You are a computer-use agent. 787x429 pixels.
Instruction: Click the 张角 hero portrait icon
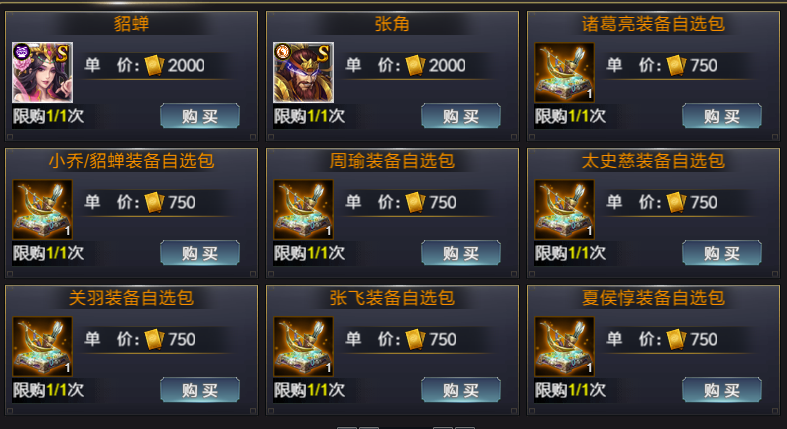[304, 72]
